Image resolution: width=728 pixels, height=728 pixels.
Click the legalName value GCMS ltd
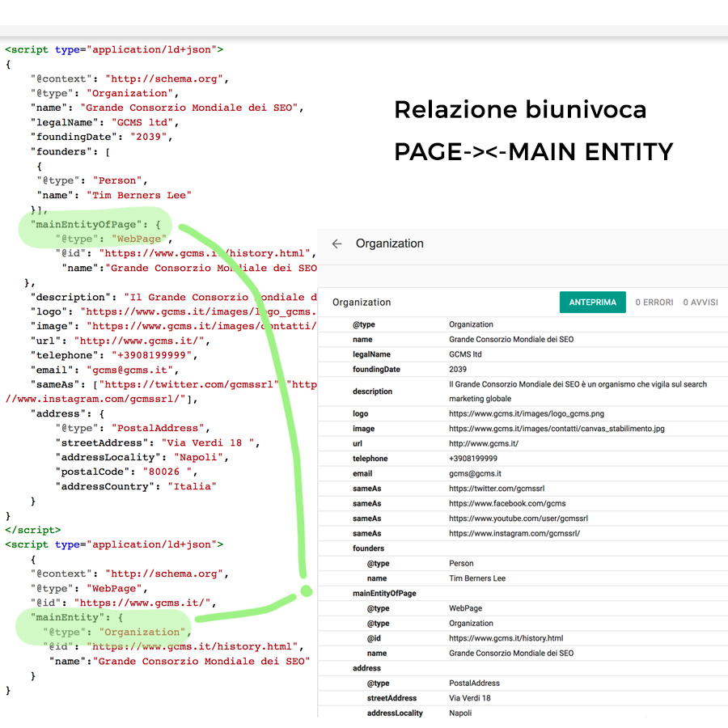(465, 354)
